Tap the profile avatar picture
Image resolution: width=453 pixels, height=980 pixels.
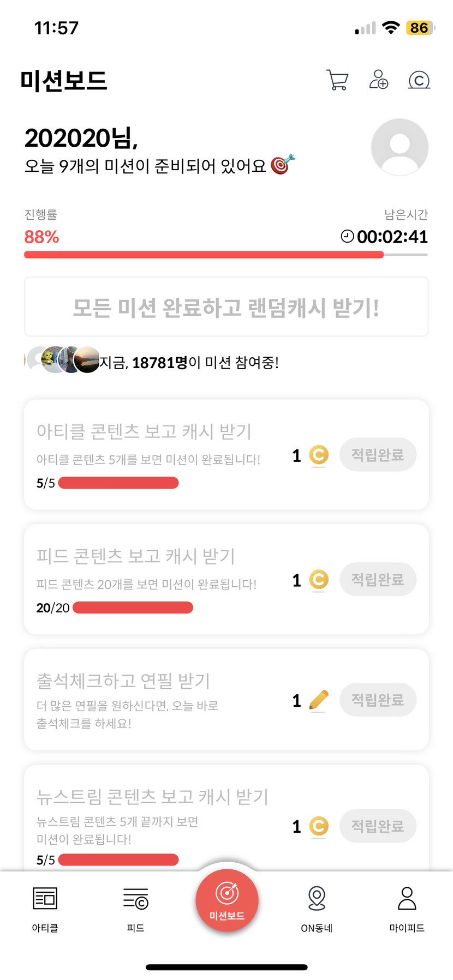tap(400, 147)
